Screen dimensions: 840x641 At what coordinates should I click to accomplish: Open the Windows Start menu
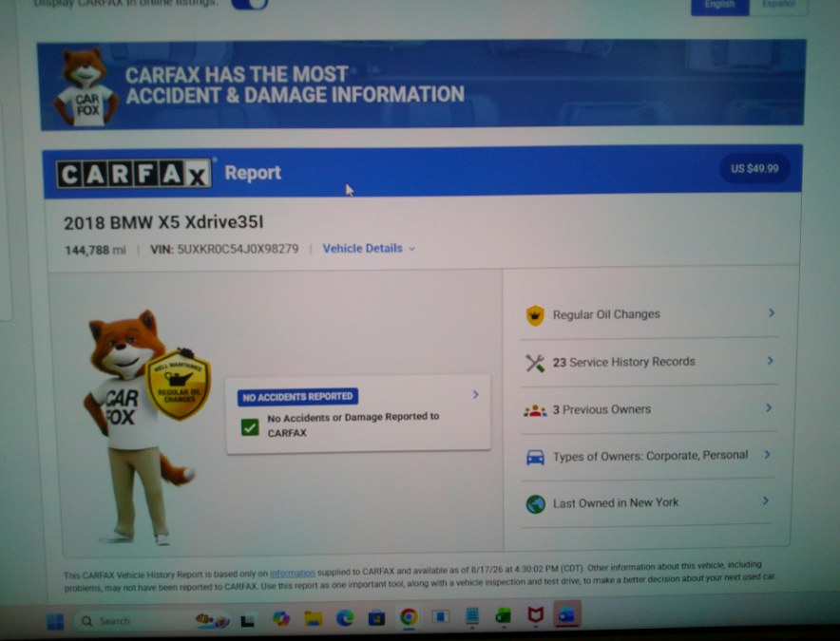tap(55, 621)
